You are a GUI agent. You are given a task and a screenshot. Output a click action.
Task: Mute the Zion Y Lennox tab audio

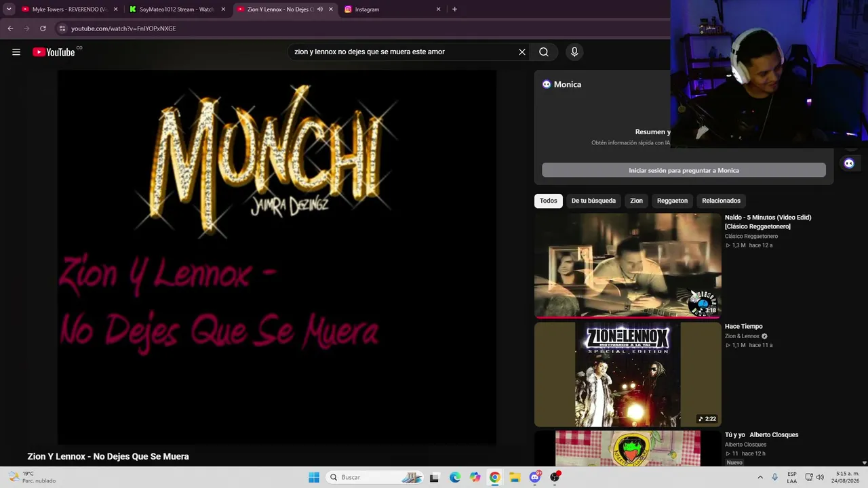click(320, 9)
